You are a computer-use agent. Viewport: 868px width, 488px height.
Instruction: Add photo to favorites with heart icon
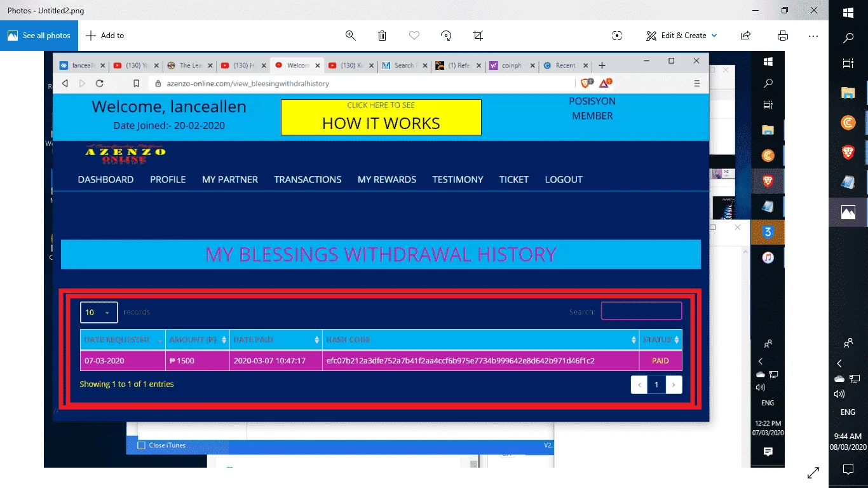coord(414,36)
